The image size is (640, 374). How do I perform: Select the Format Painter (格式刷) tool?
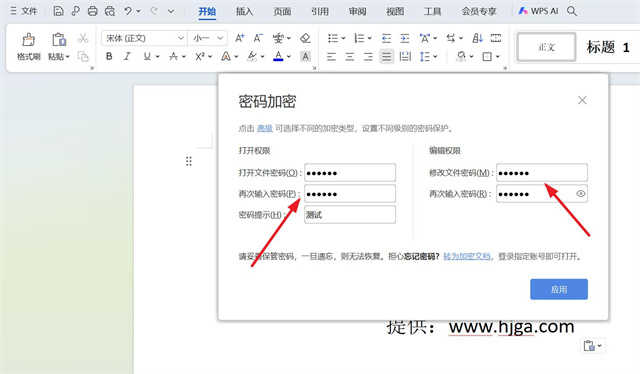tap(29, 47)
